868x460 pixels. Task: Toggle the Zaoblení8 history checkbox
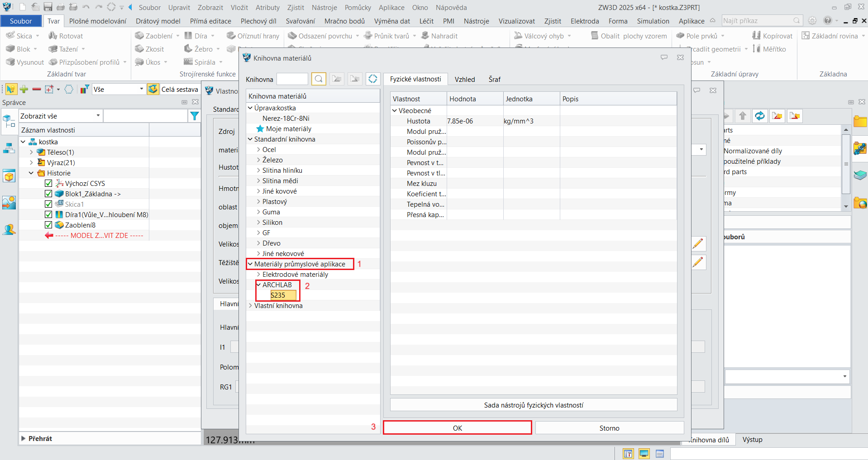click(x=48, y=225)
